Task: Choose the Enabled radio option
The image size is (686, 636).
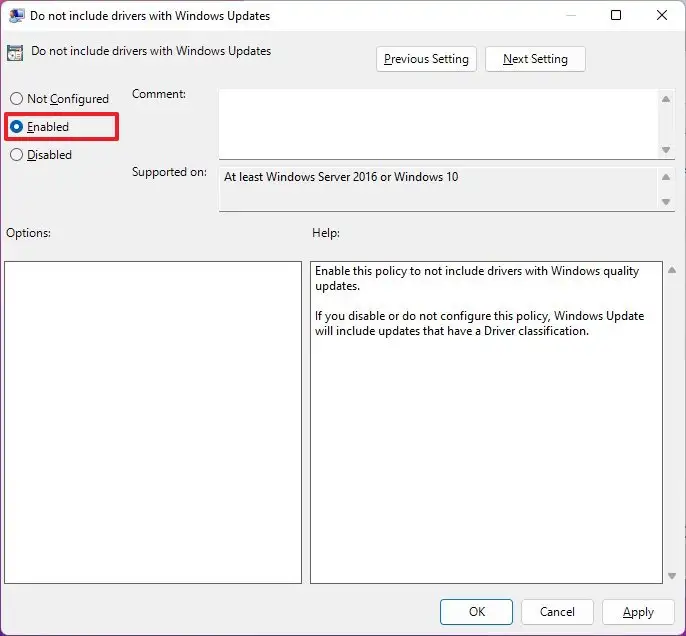Action: coord(16,127)
